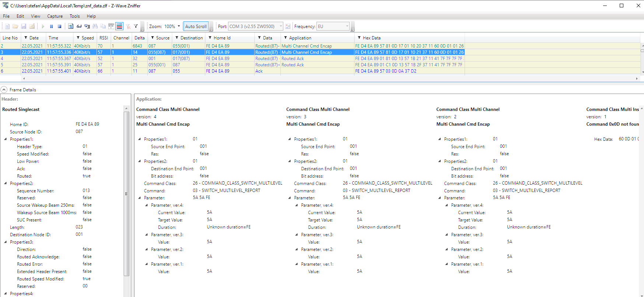Open the Port COM 3 dropdown
The image size is (644, 297).
click(281, 27)
